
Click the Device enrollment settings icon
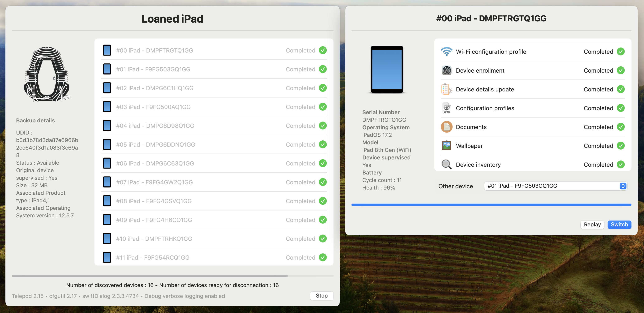coord(447,70)
